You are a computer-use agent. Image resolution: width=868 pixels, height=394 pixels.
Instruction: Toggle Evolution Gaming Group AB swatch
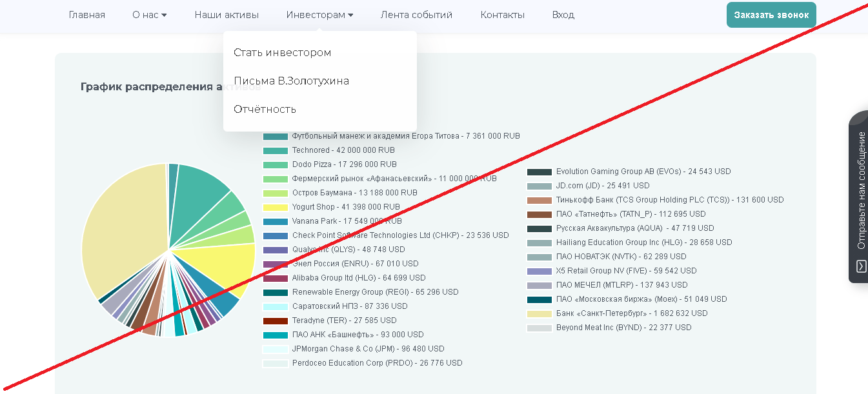(x=540, y=172)
